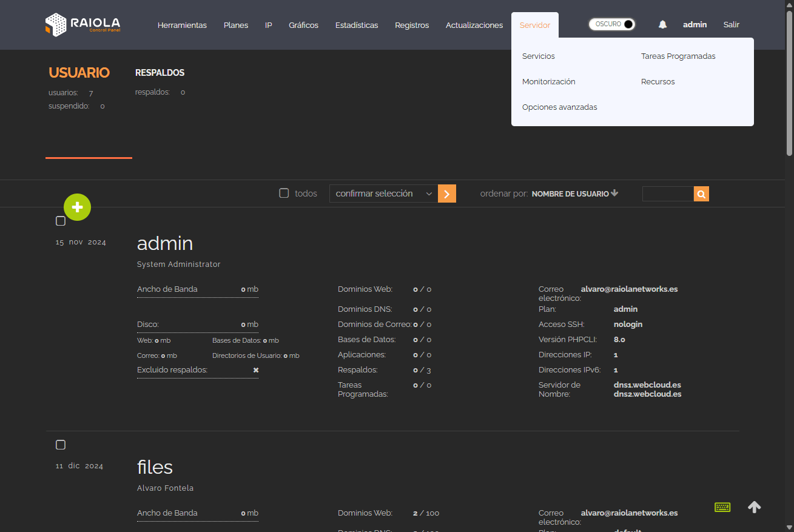Click the 'dns1.webcloud.es' name server

(x=647, y=385)
